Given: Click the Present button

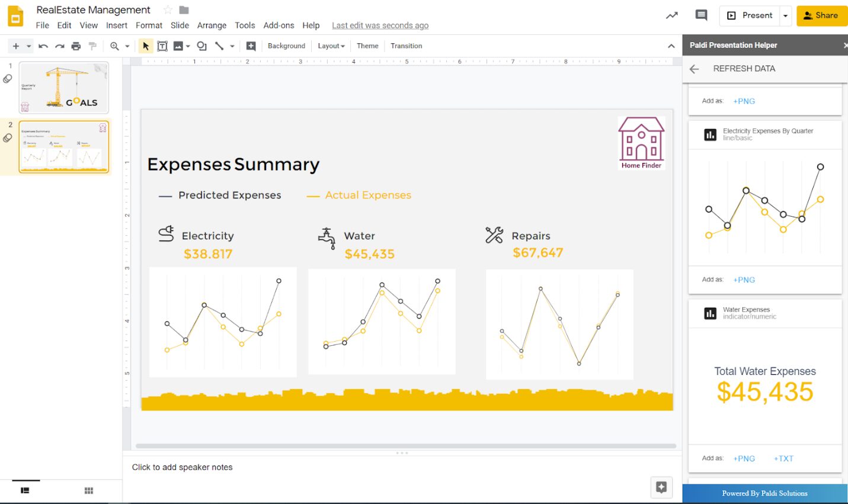Looking at the screenshot, I should point(750,15).
